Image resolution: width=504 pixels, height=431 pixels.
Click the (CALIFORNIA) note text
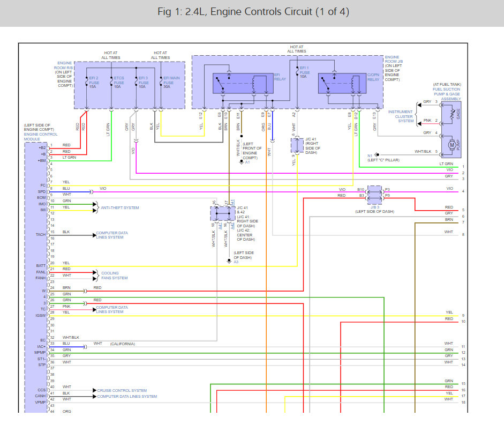point(123,344)
